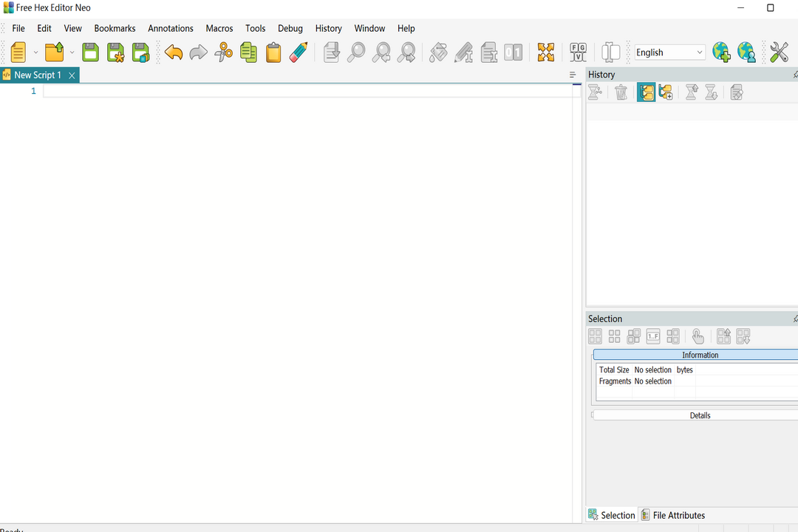The height and width of the screenshot is (532, 798).
Task: Click the Information header bar
Action: click(700, 355)
